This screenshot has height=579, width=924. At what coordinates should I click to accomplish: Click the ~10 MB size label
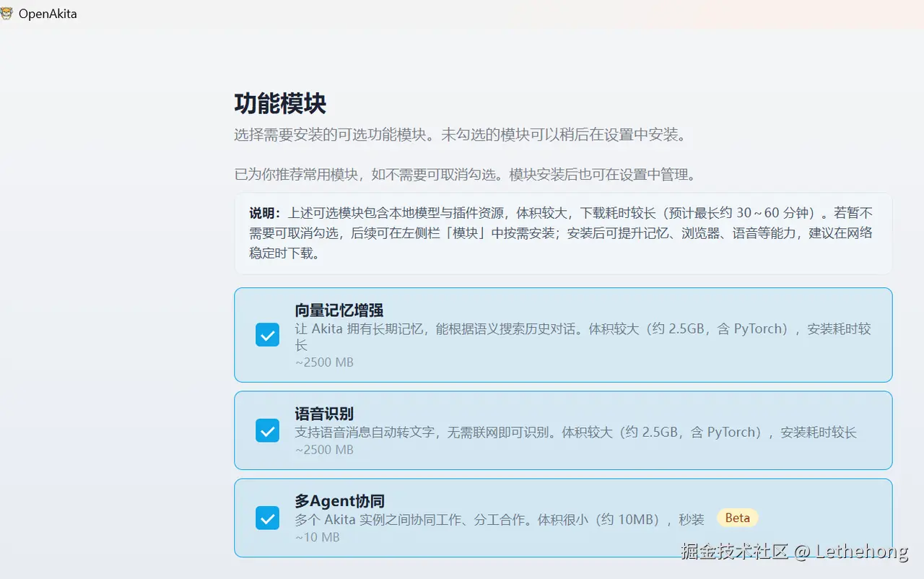pos(317,537)
